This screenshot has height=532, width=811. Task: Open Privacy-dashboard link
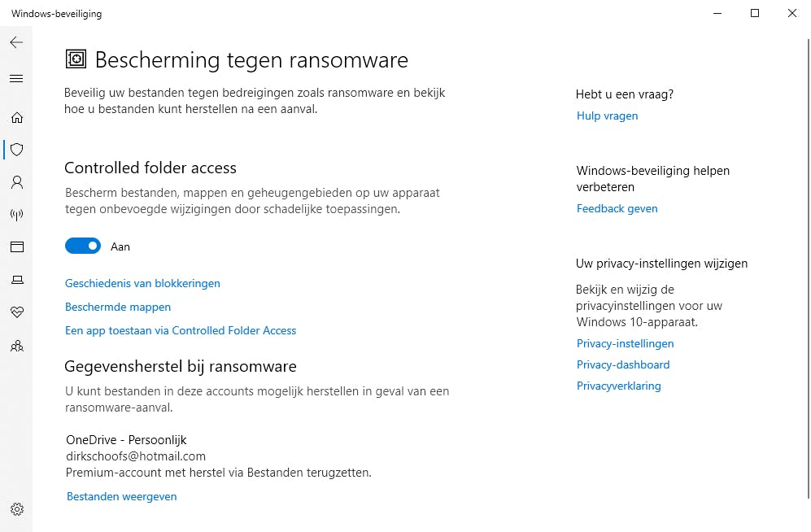[623, 364]
